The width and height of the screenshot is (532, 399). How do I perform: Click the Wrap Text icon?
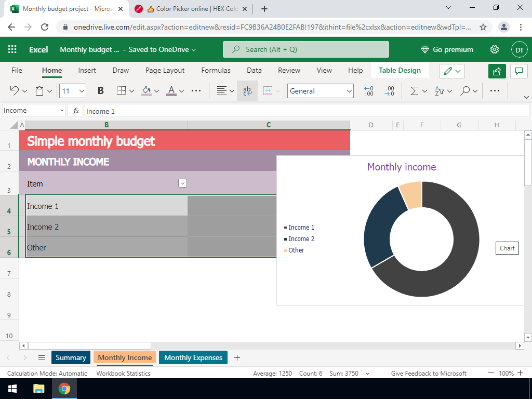pyautogui.click(x=247, y=91)
